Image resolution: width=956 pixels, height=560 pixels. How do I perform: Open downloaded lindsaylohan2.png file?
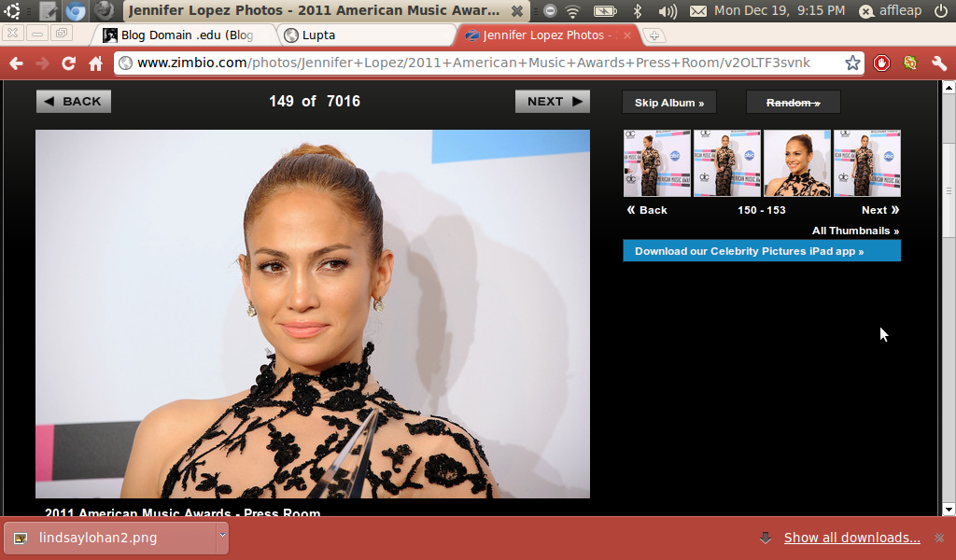(108, 538)
